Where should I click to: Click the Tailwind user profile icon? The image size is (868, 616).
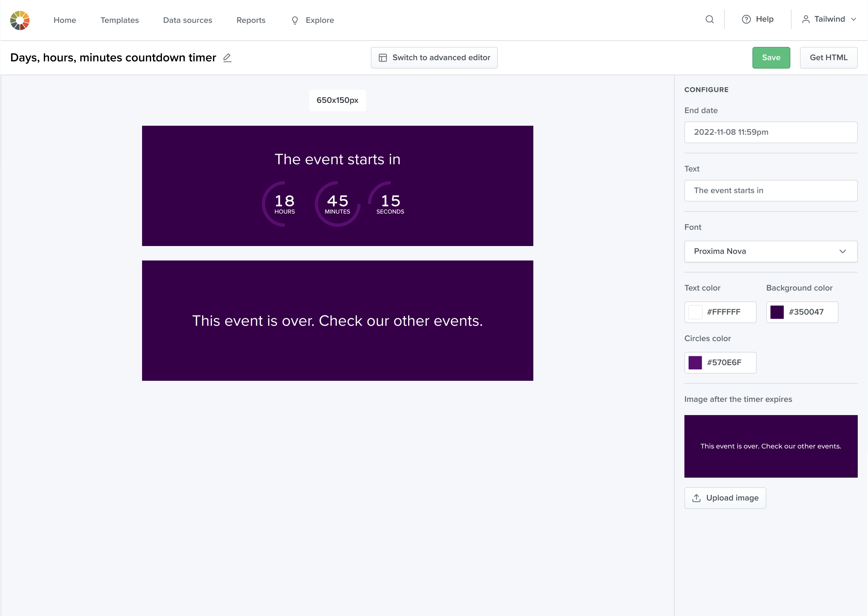[x=805, y=19]
